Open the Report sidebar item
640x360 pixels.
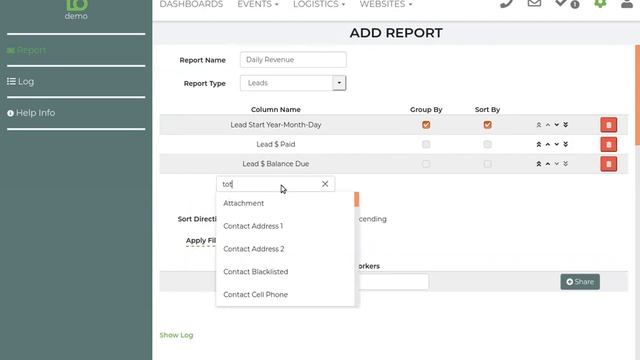pos(26,50)
